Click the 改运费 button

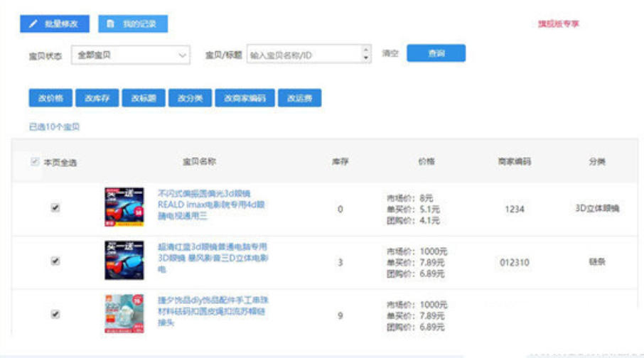(x=299, y=99)
